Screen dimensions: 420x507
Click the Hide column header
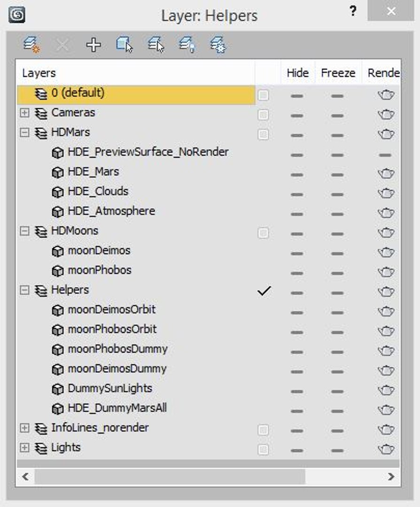[x=298, y=73]
